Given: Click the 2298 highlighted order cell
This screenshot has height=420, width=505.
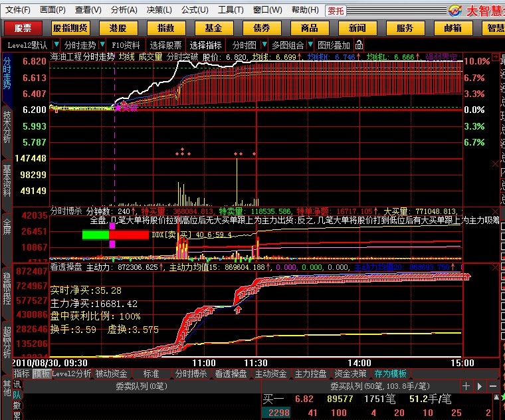Looking at the screenshot, I should pos(276,413).
